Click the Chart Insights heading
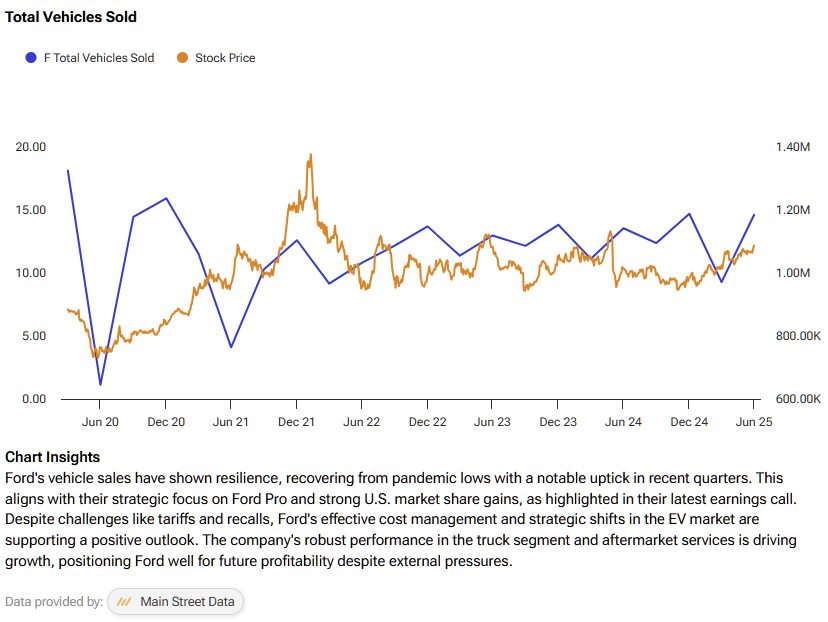The height and width of the screenshot is (622, 828). pos(52,457)
